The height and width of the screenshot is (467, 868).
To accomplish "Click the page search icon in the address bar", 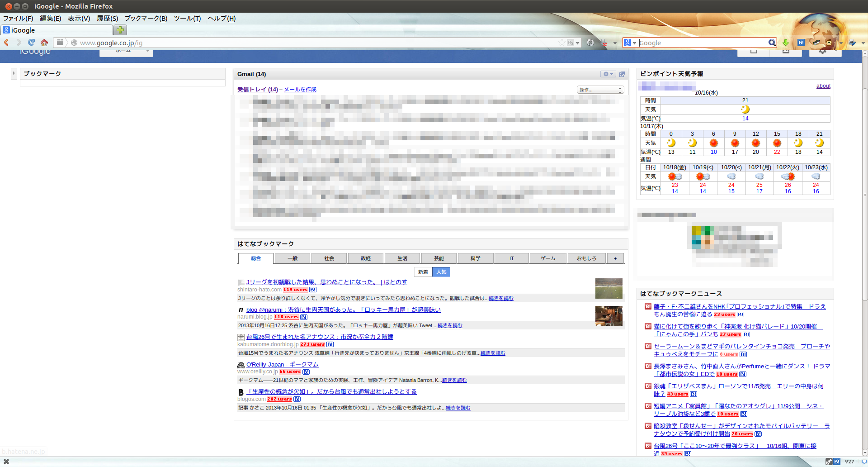I will [x=571, y=43].
